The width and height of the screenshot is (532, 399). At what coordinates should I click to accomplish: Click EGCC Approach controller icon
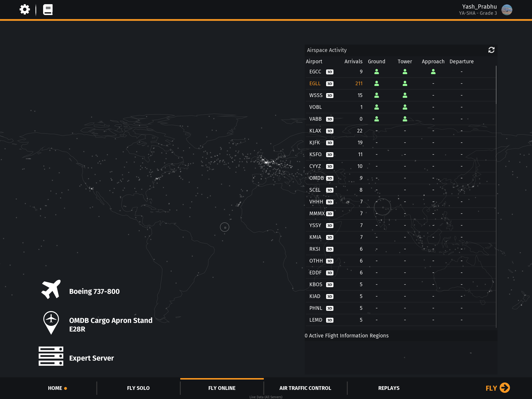(x=433, y=72)
